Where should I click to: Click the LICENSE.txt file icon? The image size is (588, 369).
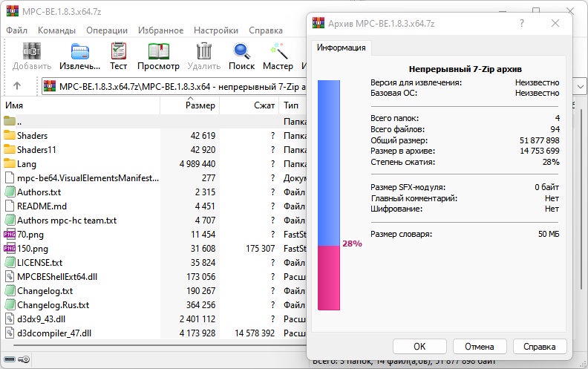coord(10,263)
